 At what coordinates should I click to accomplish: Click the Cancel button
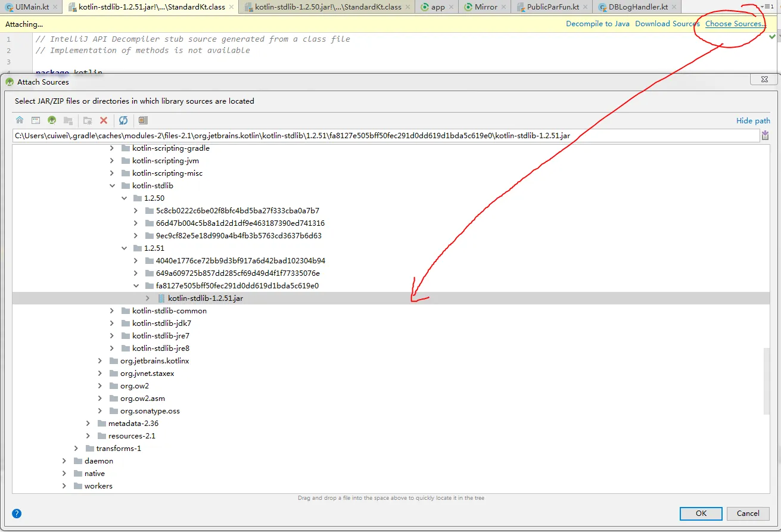(x=748, y=513)
